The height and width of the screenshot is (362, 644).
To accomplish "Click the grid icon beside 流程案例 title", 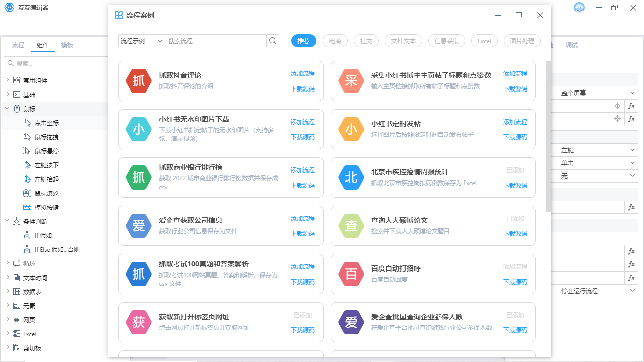I will pyautogui.click(x=118, y=15).
